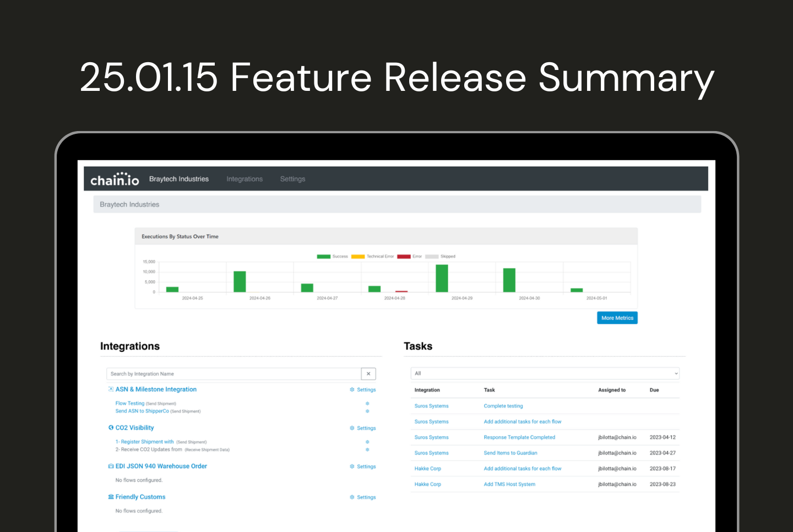
Task: Open the Complete testing task
Action: [503, 406]
